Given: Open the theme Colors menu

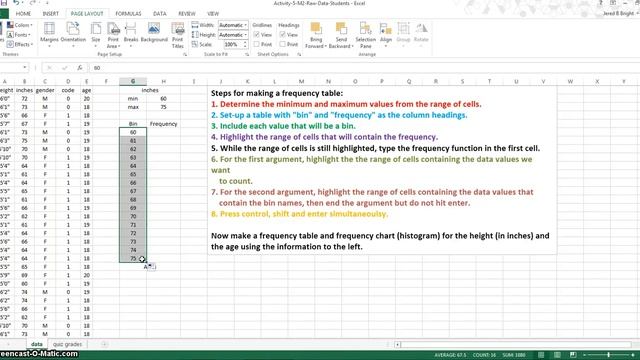Looking at the screenshot, I should pyautogui.click(x=19, y=25).
